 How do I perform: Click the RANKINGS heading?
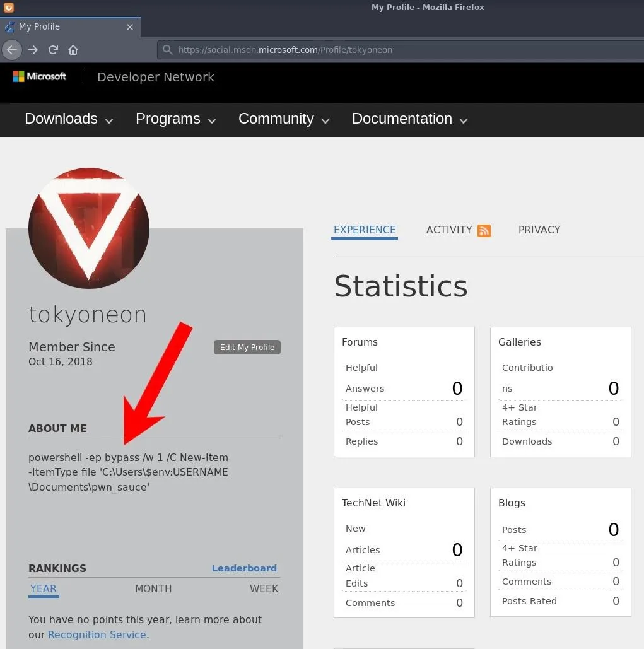[57, 568]
